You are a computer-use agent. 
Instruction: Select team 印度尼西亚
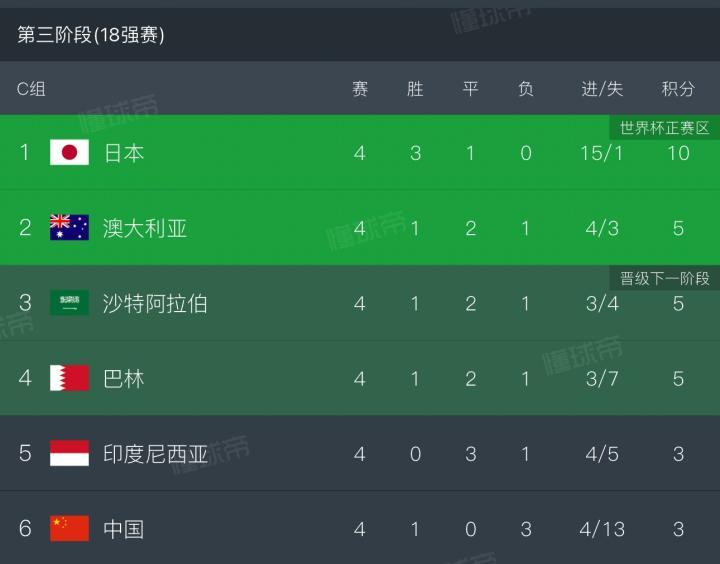click(x=155, y=453)
